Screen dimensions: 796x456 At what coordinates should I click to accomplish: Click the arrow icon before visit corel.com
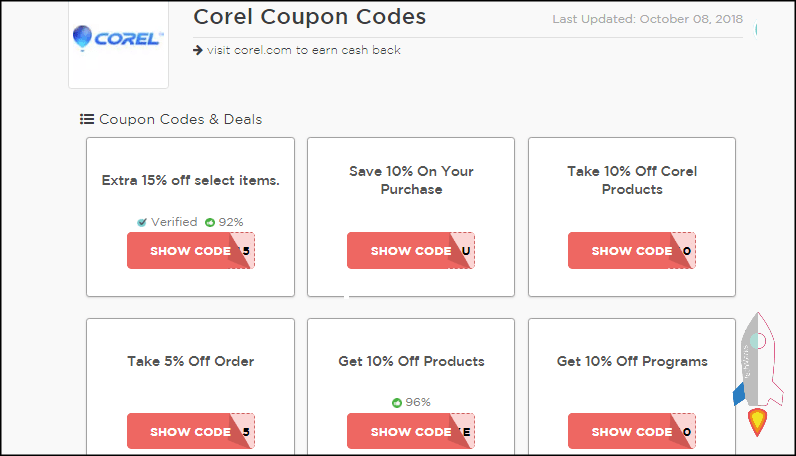click(x=198, y=50)
